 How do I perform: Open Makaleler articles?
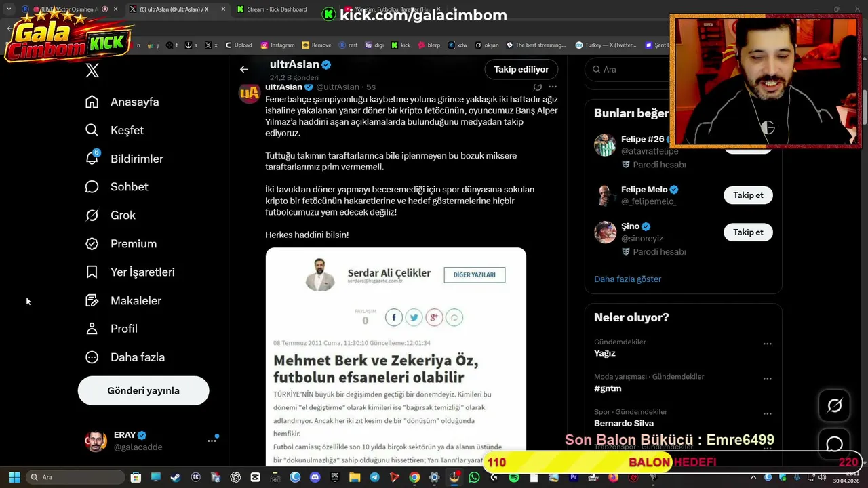[x=123, y=301]
